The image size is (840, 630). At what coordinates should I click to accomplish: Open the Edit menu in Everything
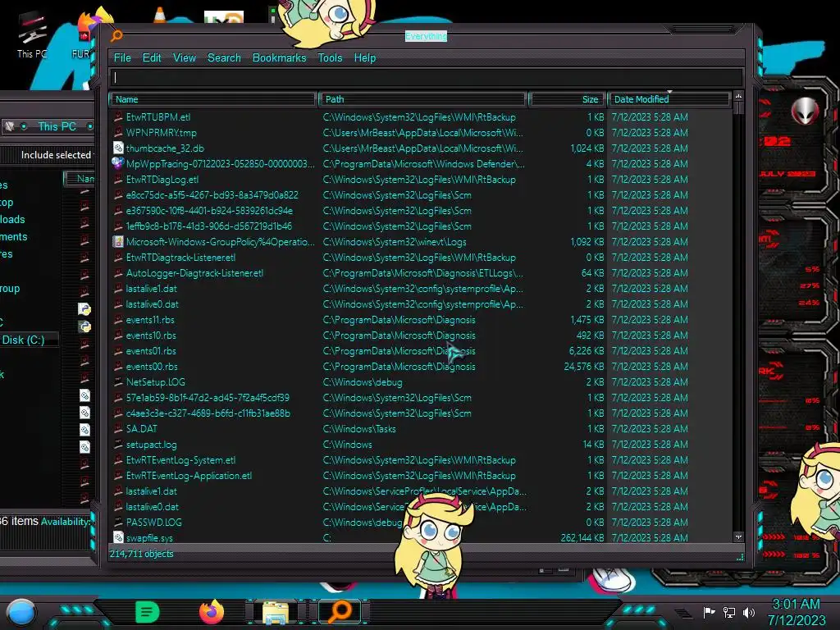(152, 58)
